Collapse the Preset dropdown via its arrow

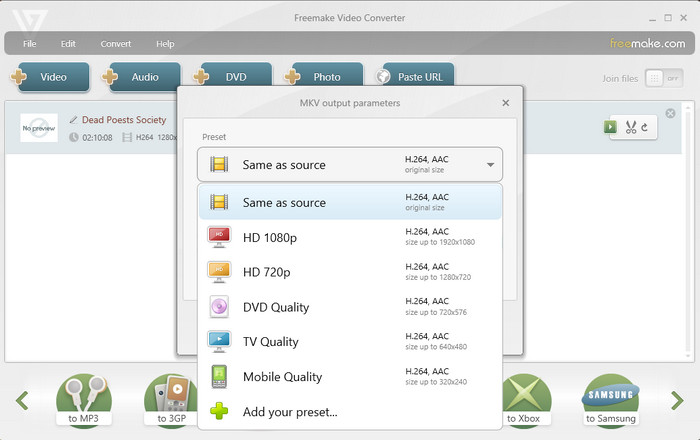pos(490,165)
